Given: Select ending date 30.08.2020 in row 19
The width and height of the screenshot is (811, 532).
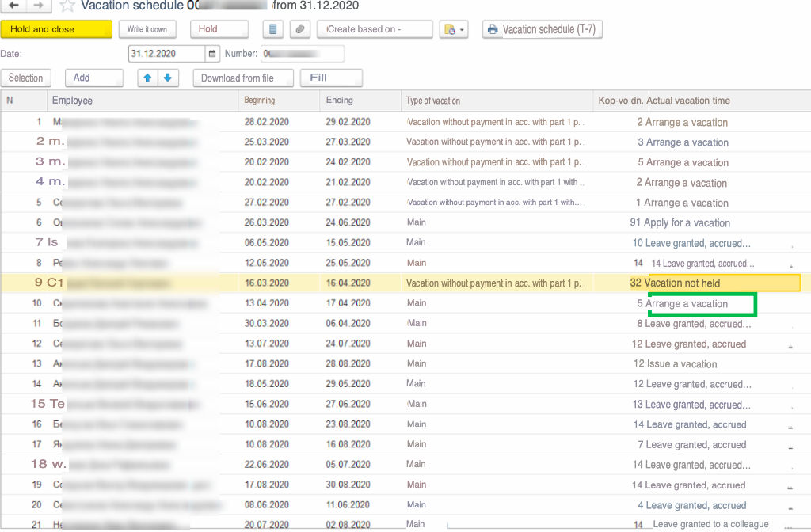Looking at the screenshot, I should click(348, 484).
